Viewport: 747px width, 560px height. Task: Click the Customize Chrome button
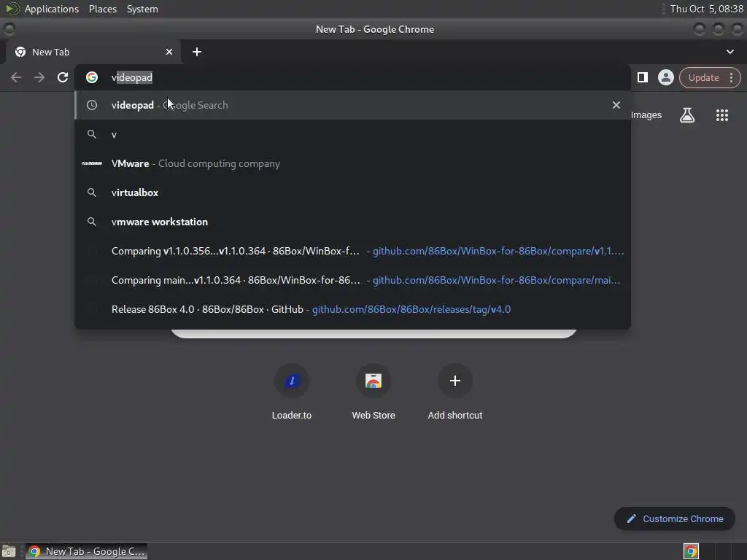675,518
